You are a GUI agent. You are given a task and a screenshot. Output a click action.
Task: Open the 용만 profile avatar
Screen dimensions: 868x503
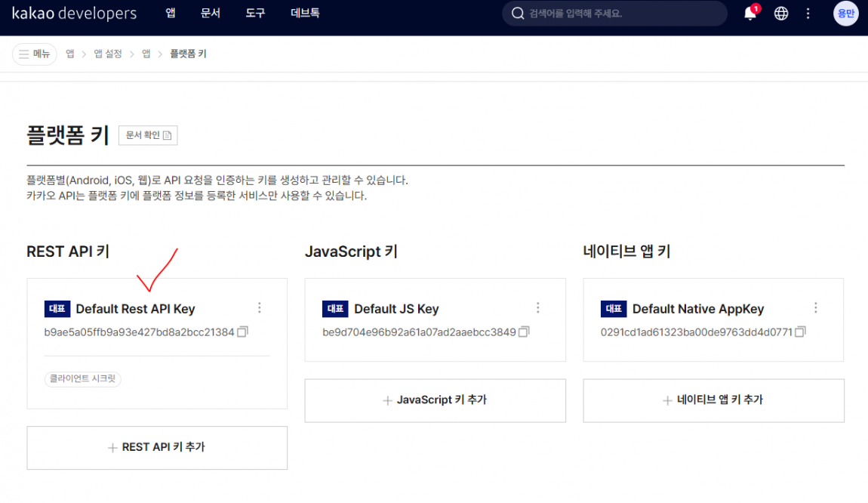tap(846, 14)
